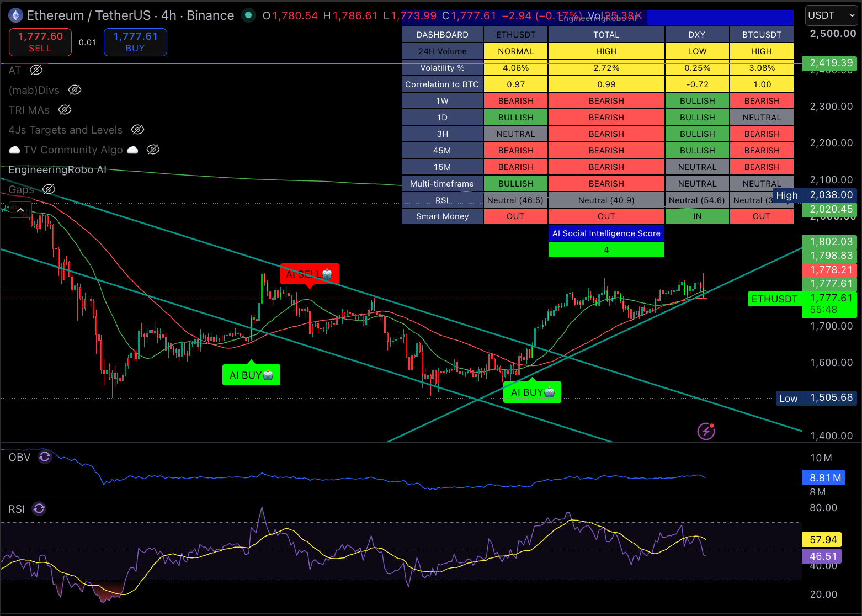The image size is (862, 616).
Task: Click the EngineeringRobo AI indicator label
Action: pos(57,169)
